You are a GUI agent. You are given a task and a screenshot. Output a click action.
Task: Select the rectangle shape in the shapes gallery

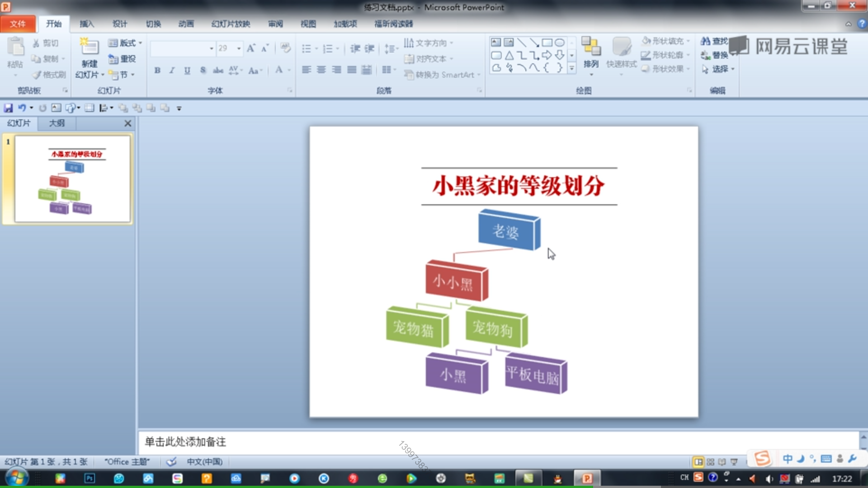click(547, 42)
